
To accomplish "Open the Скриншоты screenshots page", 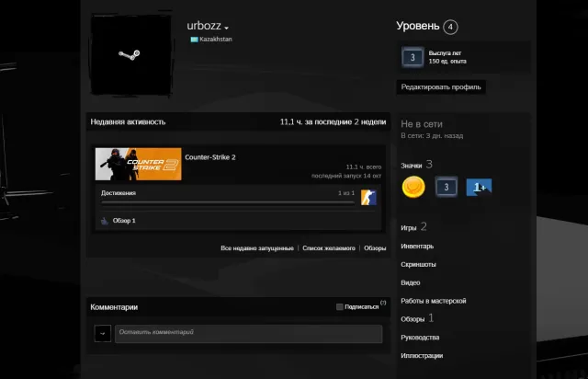I will click(x=419, y=264).
